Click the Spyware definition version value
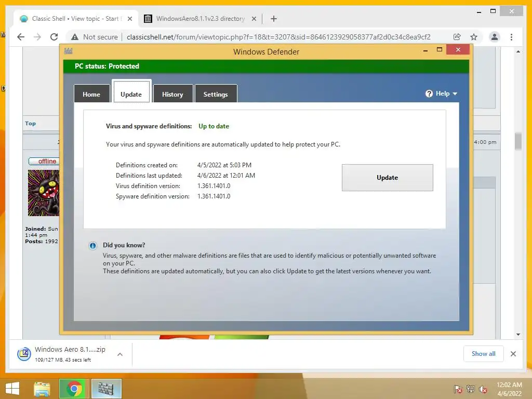 click(x=214, y=196)
